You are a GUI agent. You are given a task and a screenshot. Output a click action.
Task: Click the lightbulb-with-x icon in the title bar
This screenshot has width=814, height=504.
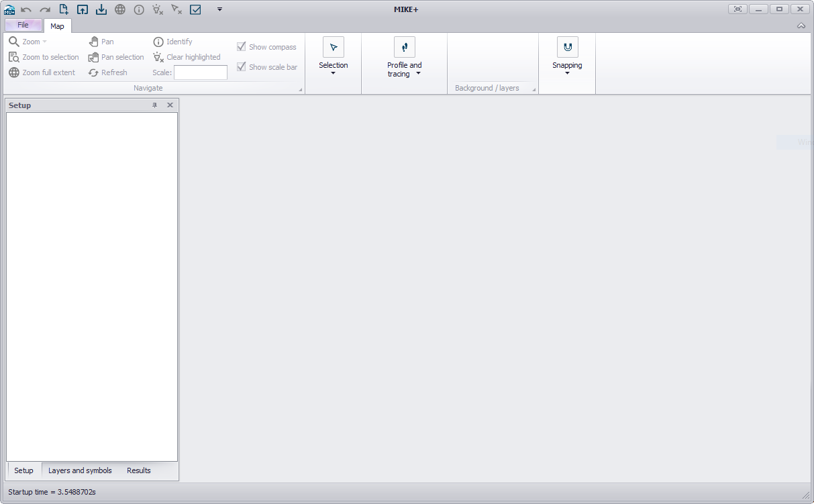[158, 9]
